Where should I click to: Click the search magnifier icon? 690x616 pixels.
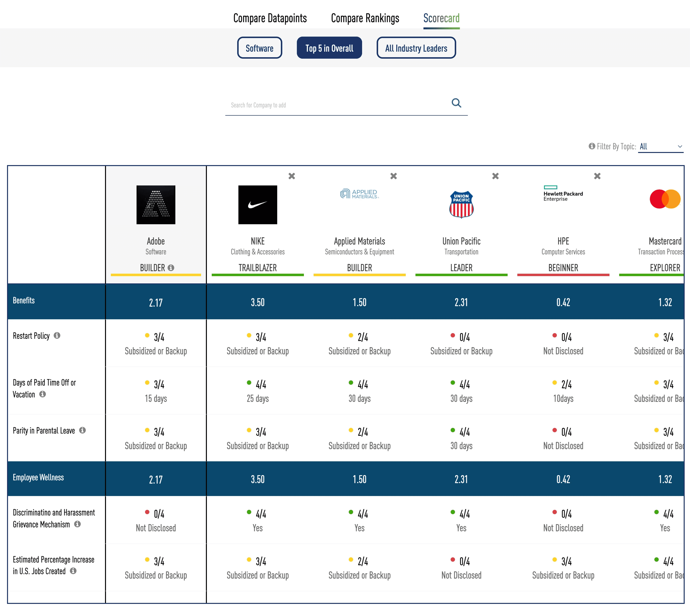point(456,103)
